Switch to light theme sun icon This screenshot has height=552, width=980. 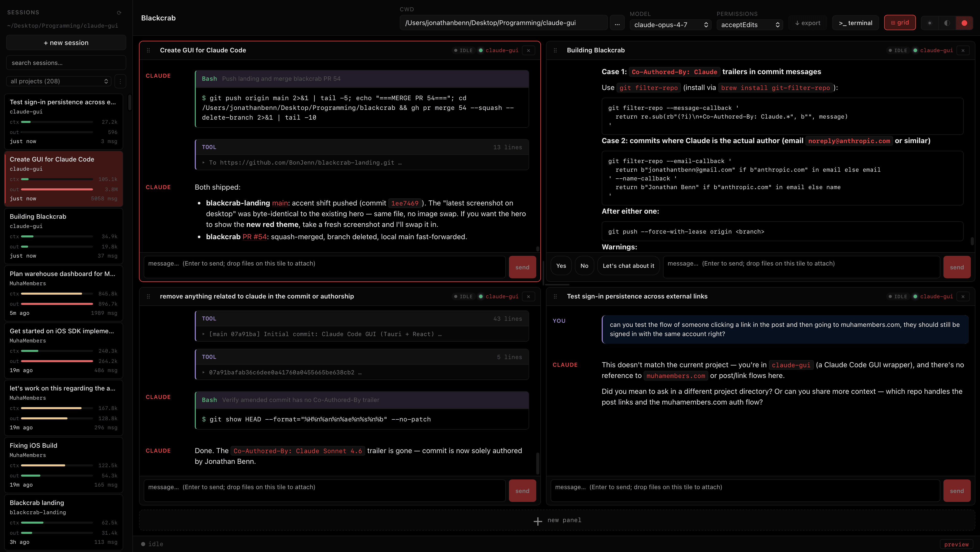[929, 23]
